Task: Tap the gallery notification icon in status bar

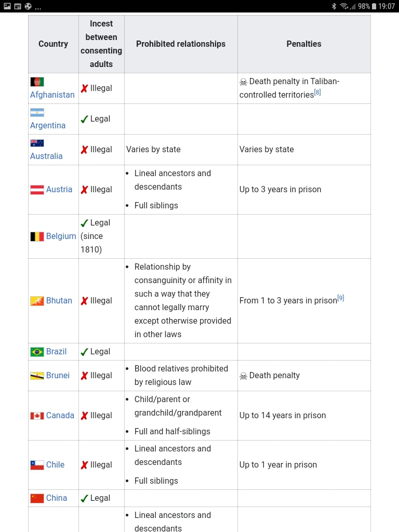Action: pos(7,6)
